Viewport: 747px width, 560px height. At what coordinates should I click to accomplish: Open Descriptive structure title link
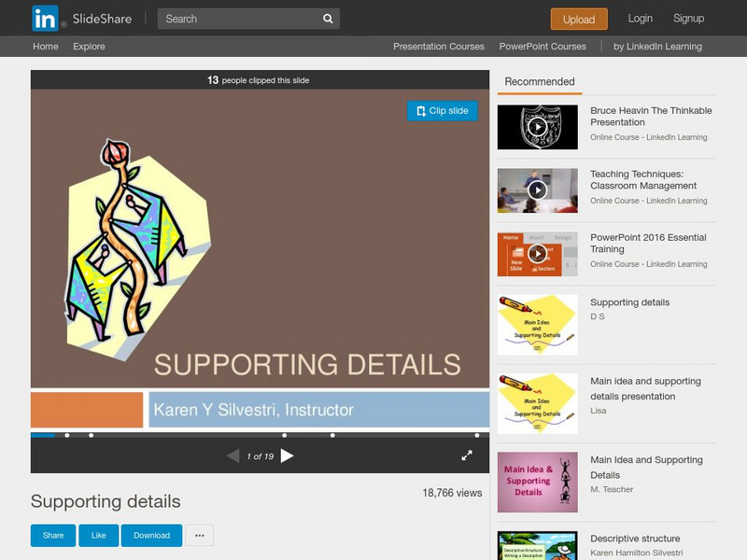[635, 539]
